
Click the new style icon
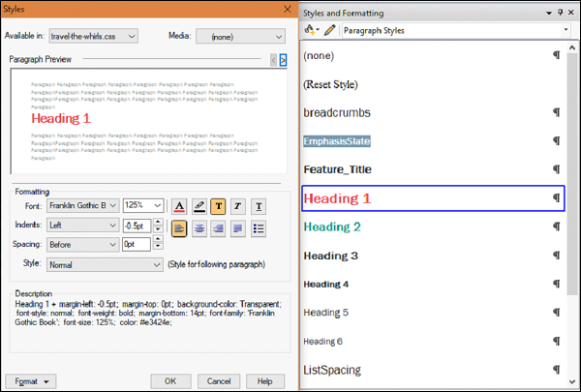pos(312,30)
